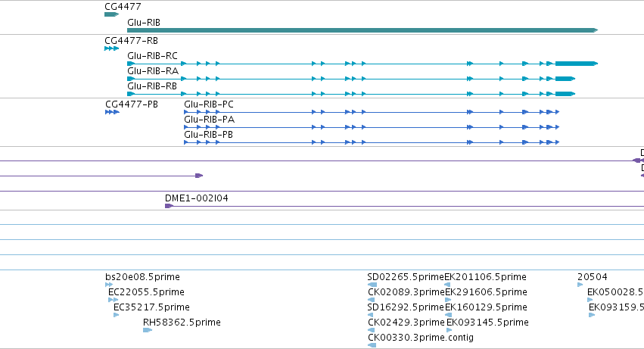644x349 pixels.
Task: Select the bs20e08.5prime EST glyph
Action: [109, 285]
